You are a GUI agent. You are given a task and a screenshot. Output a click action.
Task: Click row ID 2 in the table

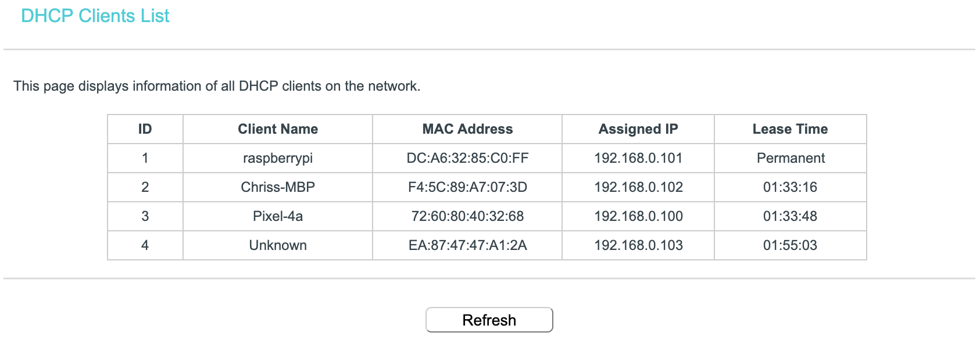point(145,187)
